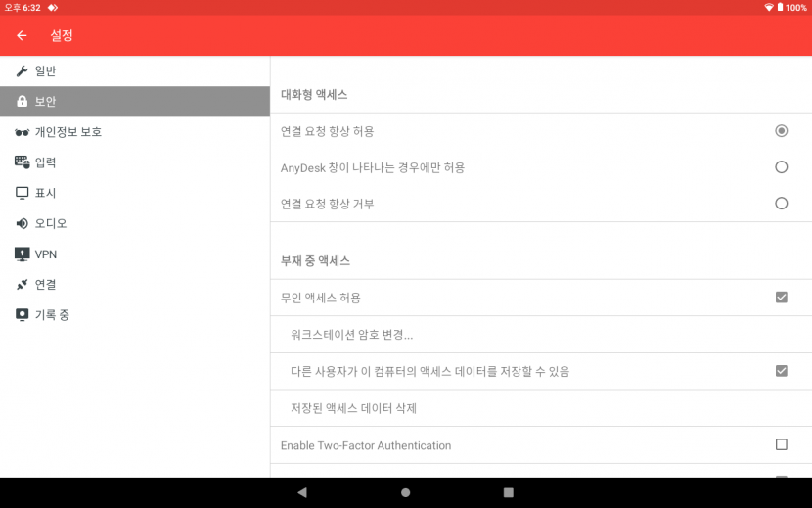The image size is (812, 508).
Task: Click the glasses icon for 개인정보 보호
Action: (22, 132)
